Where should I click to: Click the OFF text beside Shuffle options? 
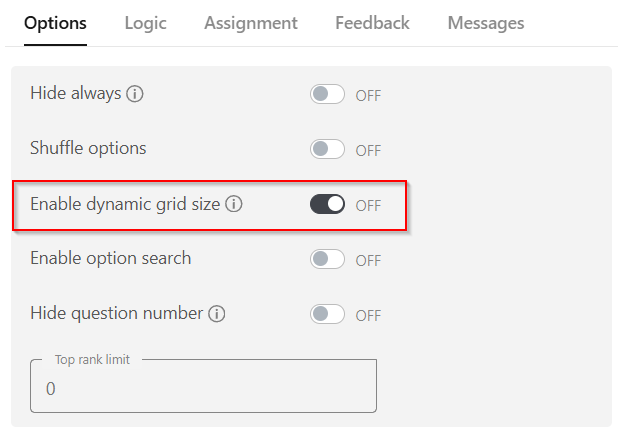368,150
